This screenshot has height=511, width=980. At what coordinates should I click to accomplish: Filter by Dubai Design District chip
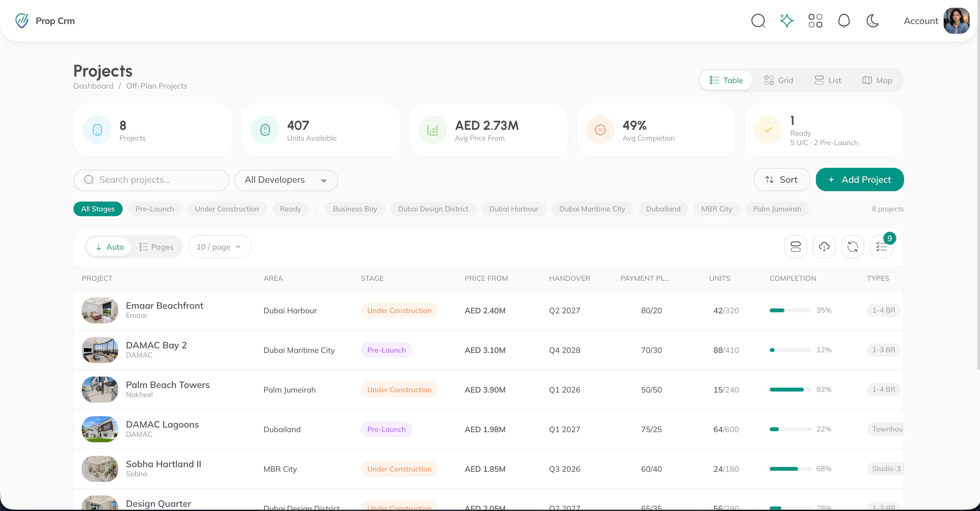[433, 209]
